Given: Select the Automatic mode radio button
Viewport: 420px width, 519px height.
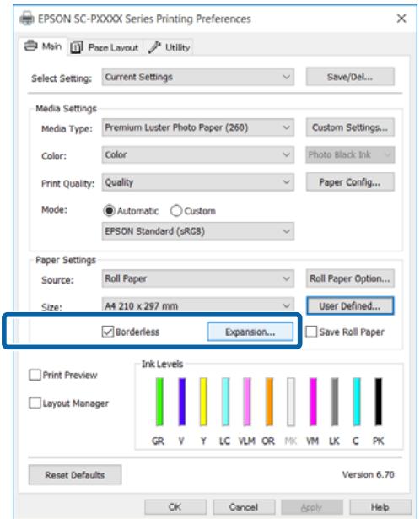Looking at the screenshot, I should 109,210.
